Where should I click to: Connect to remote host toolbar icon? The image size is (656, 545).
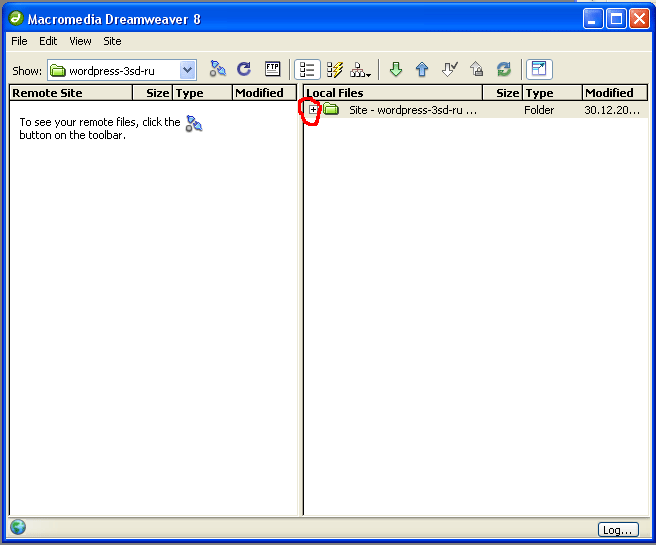point(218,69)
